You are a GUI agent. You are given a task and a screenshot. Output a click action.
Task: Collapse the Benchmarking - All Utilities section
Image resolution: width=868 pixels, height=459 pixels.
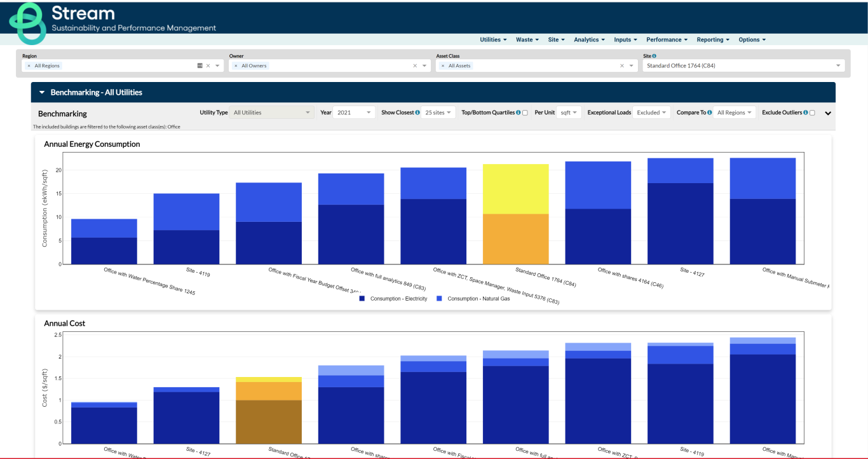coord(42,92)
